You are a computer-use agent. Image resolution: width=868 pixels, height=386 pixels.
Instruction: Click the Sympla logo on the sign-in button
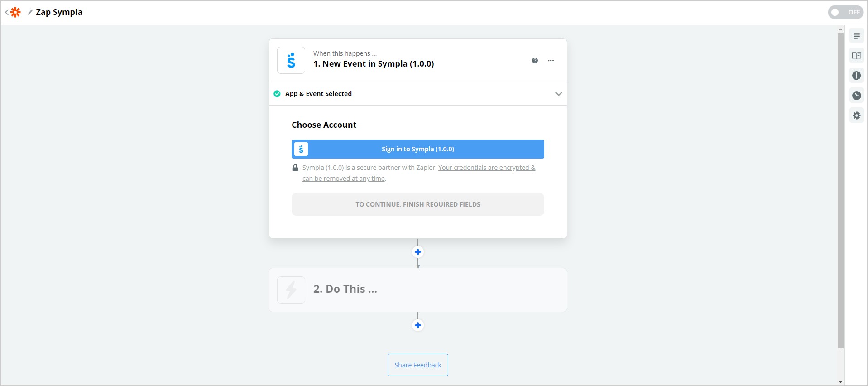coord(301,149)
